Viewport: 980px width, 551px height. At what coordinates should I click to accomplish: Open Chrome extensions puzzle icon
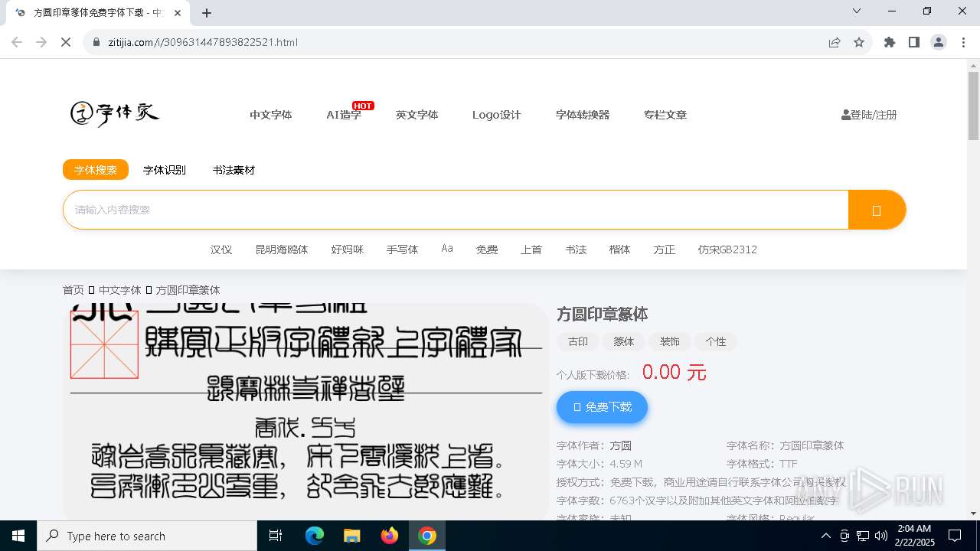coord(890,42)
